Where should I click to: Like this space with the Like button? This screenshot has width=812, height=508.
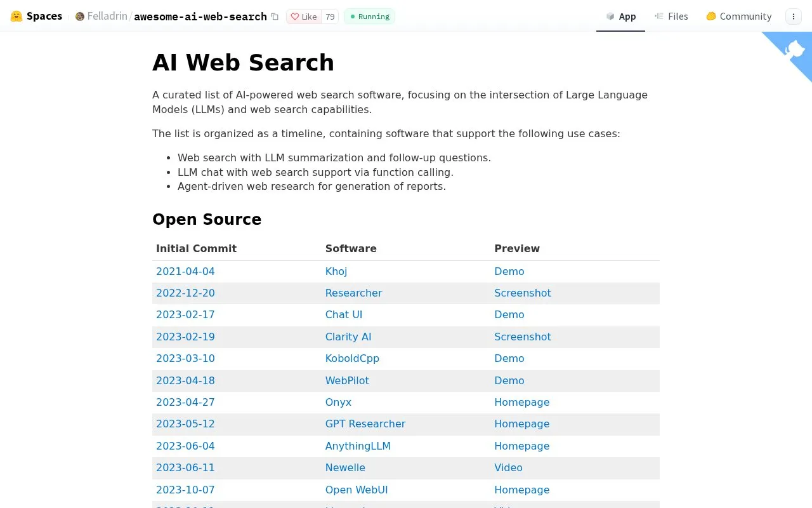(304, 17)
